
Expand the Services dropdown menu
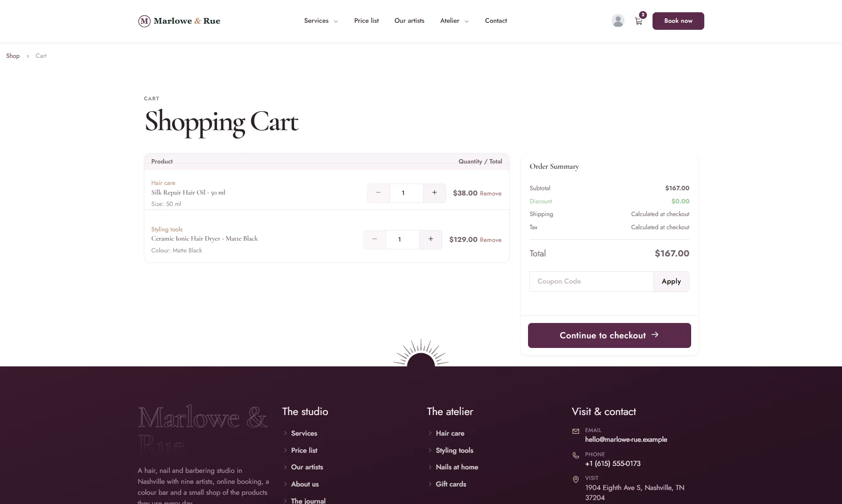click(321, 21)
